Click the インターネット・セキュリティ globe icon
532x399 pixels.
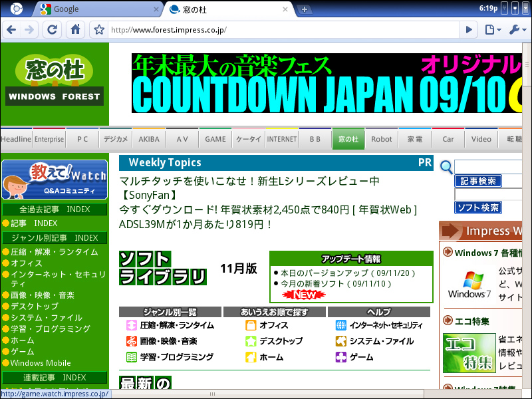point(341,325)
